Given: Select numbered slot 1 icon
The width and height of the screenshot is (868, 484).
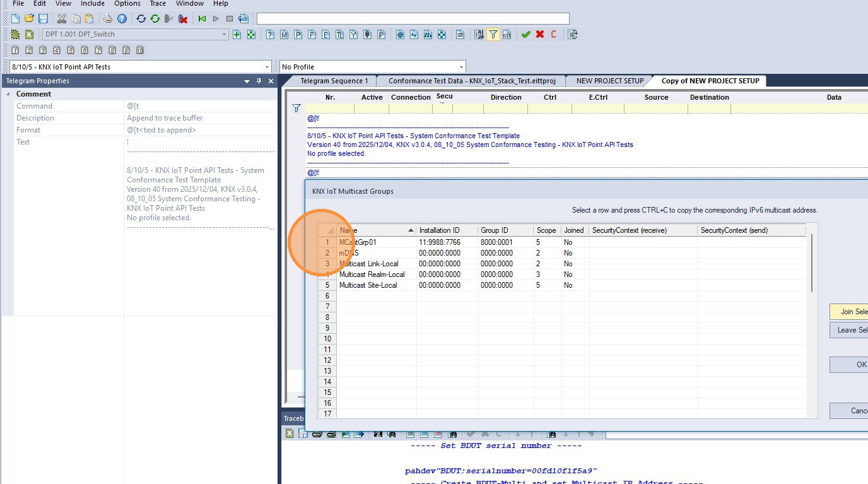Looking at the screenshot, I should point(15,50).
